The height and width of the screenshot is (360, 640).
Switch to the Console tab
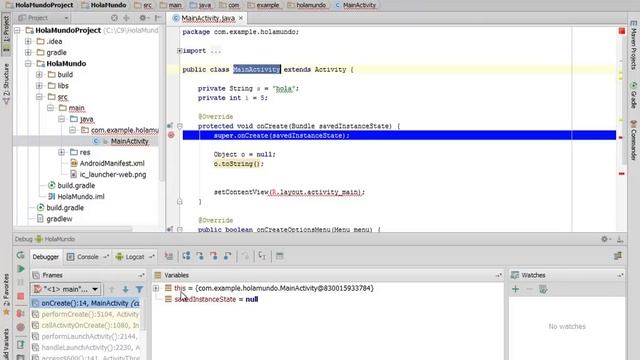88,257
